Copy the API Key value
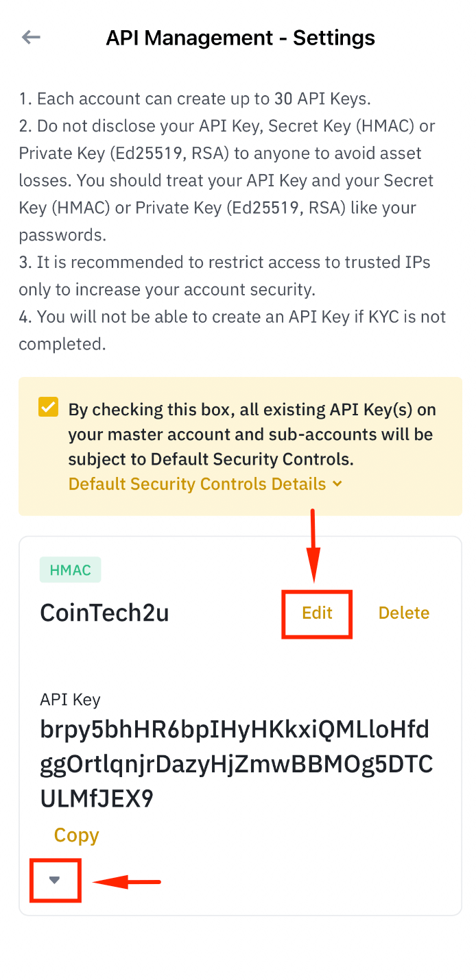476x980 pixels. click(x=75, y=835)
